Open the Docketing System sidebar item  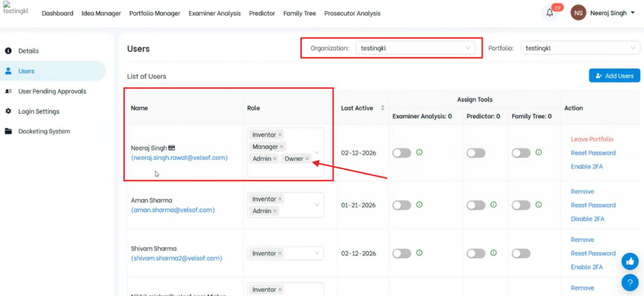coord(44,131)
